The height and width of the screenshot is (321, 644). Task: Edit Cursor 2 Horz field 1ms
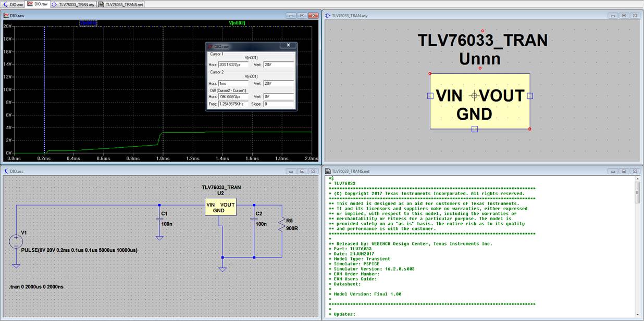[x=233, y=83]
